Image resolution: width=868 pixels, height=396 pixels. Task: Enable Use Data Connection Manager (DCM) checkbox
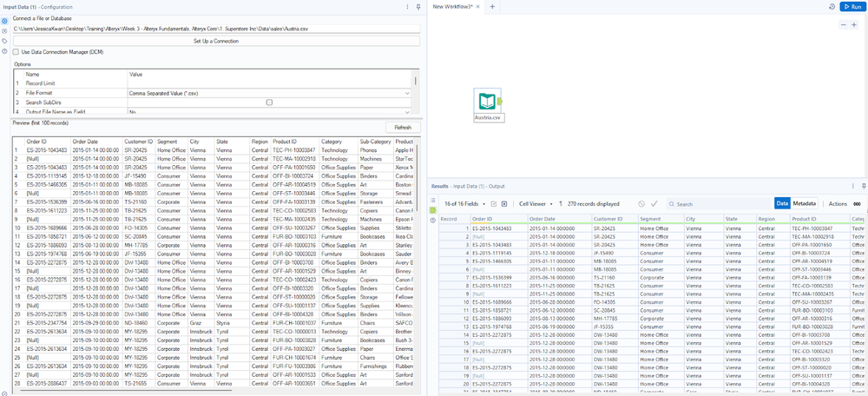16,51
